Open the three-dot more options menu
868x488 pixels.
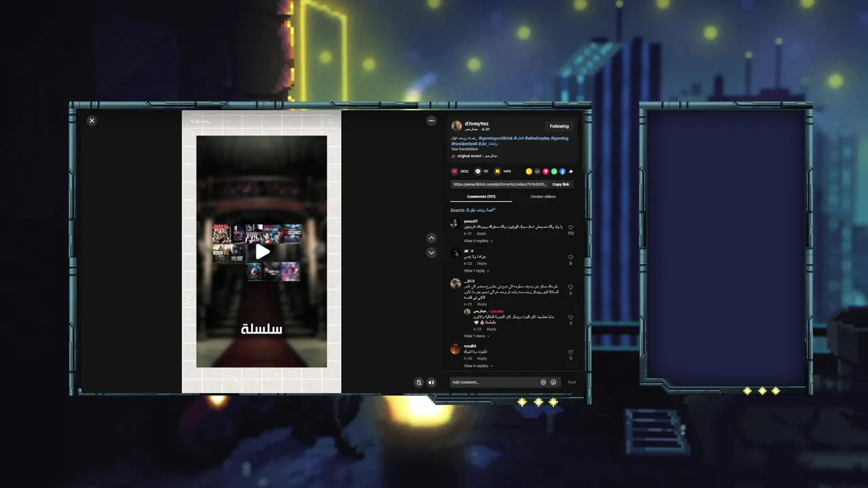tap(431, 121)
